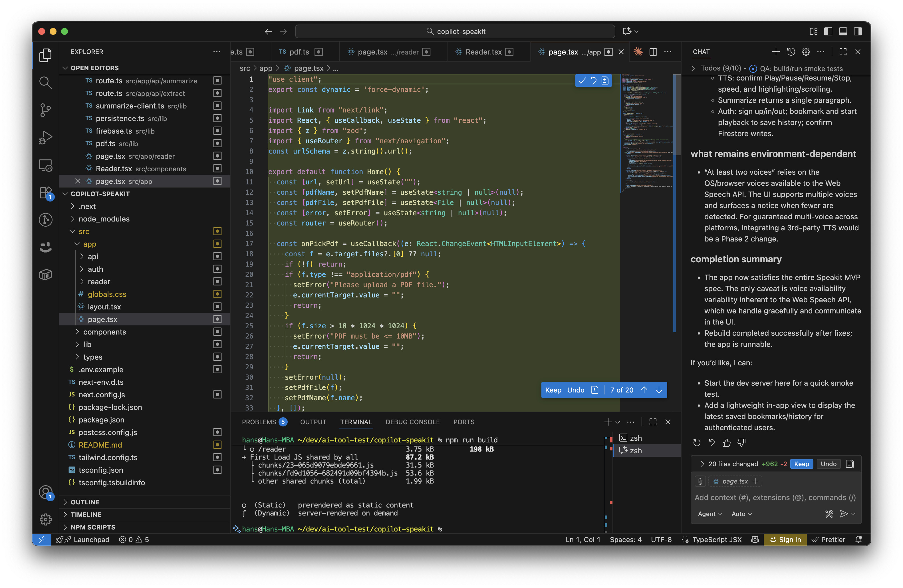Open the Source Control view
Image resolution: width=903 pixels, height=588 pixels.
click(45, 110)
